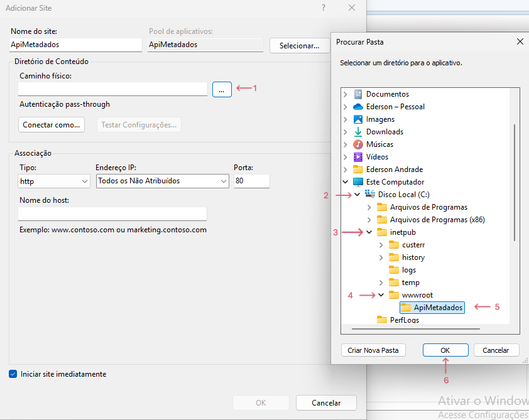Click the Documentos folder icon
Image resolution: width=529 pixels, height=420 pixels.
[x=358, y=94]
